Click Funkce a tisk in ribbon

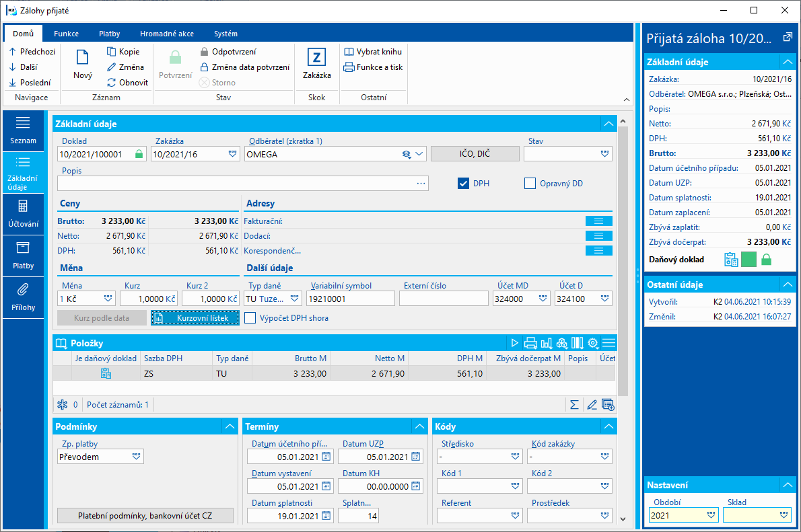(374, 67)
